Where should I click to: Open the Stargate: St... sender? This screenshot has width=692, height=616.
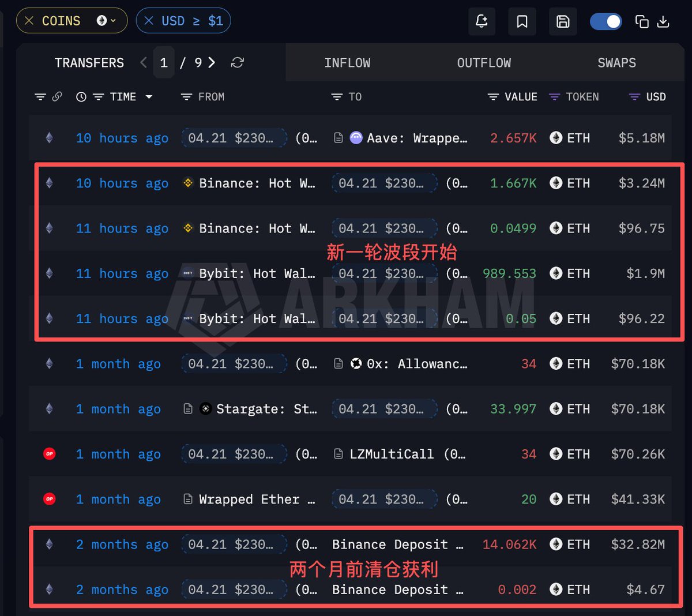266,409
